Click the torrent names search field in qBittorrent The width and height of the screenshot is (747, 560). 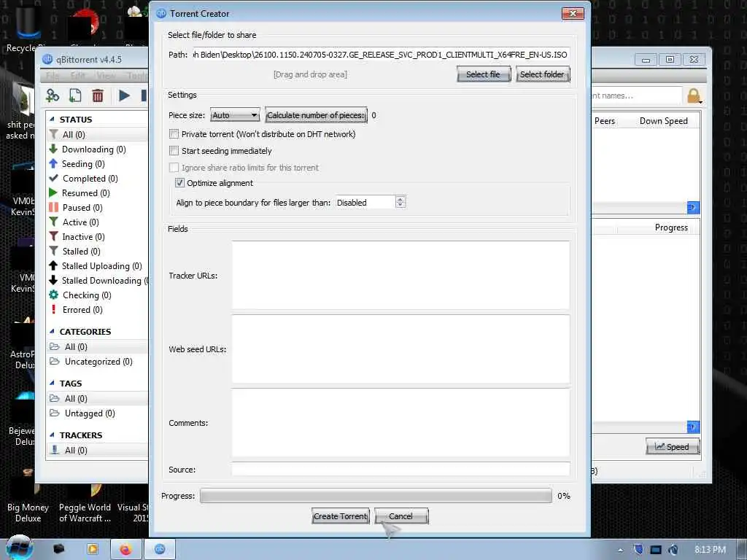tap(636, 96)
